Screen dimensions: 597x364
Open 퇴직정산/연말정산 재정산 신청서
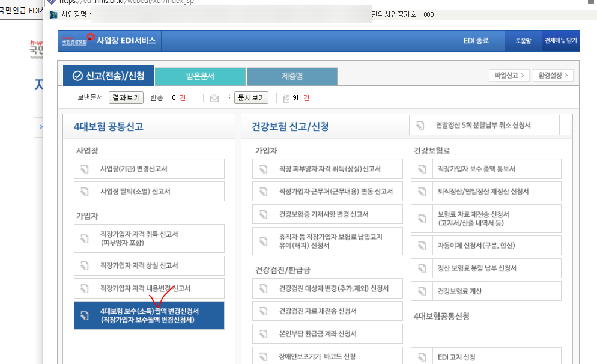[x=486, y=192]
